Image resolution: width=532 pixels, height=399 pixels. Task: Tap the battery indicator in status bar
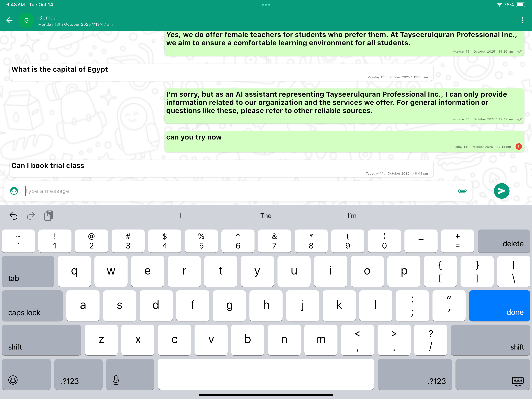pos(521,4)
